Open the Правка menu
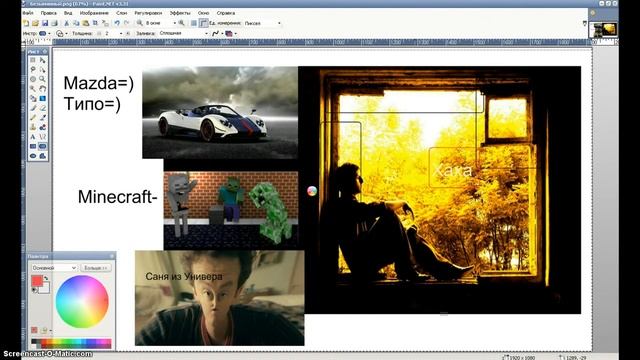 coord(49,13)
